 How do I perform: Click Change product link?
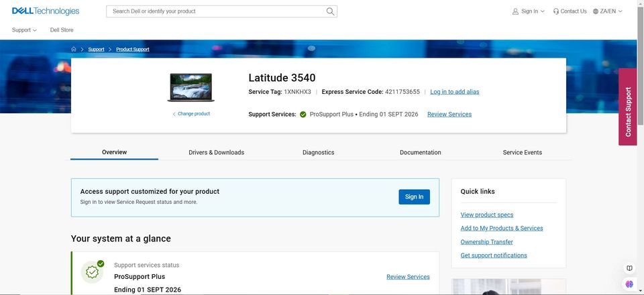pos(193,114)
